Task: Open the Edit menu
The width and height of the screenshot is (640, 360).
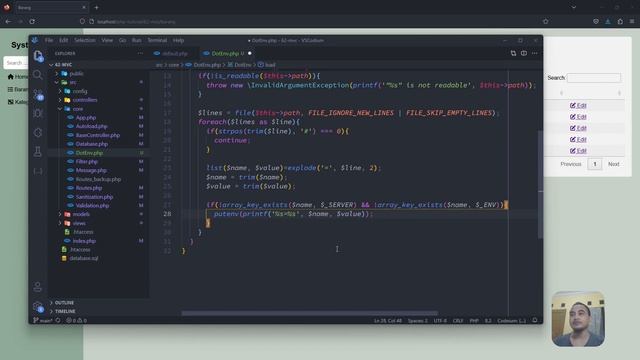Action: pyautogui.click(x=64, y=40)
